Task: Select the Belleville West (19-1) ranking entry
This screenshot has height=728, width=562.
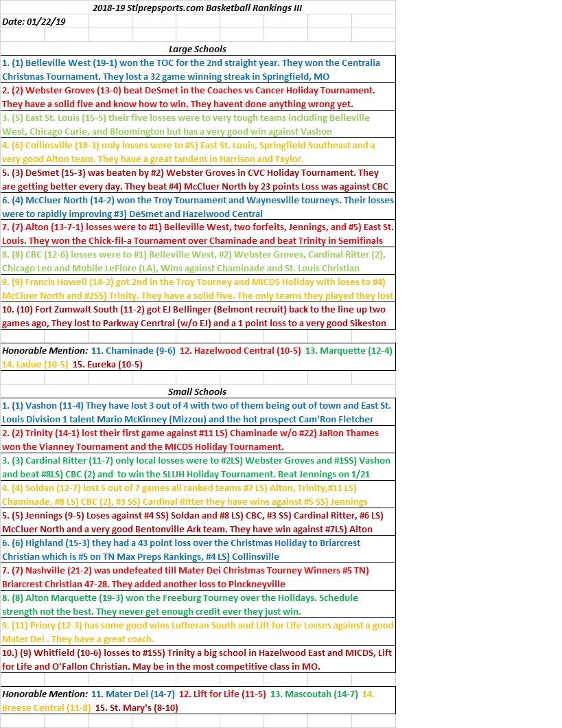Action: (198, 69)
